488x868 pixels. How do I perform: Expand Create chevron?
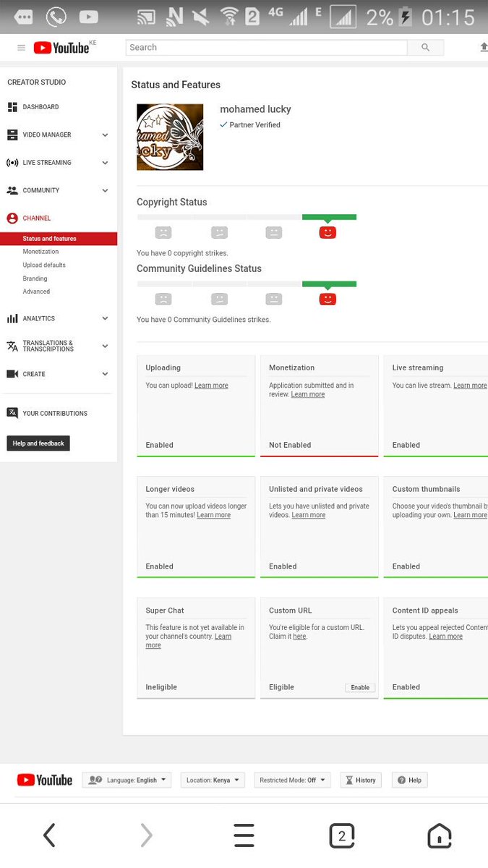click(105, 374)
